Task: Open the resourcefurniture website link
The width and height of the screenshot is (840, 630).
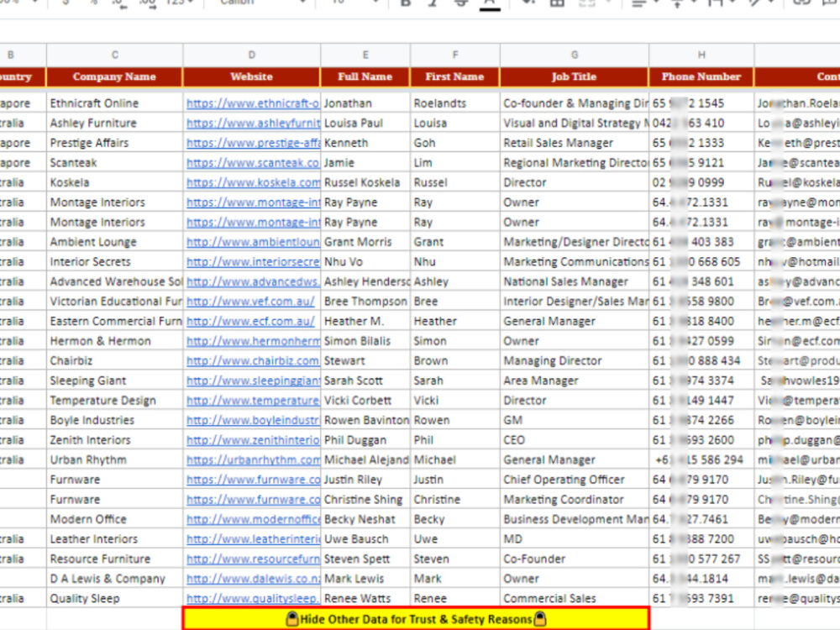Action: click(253, 559)
